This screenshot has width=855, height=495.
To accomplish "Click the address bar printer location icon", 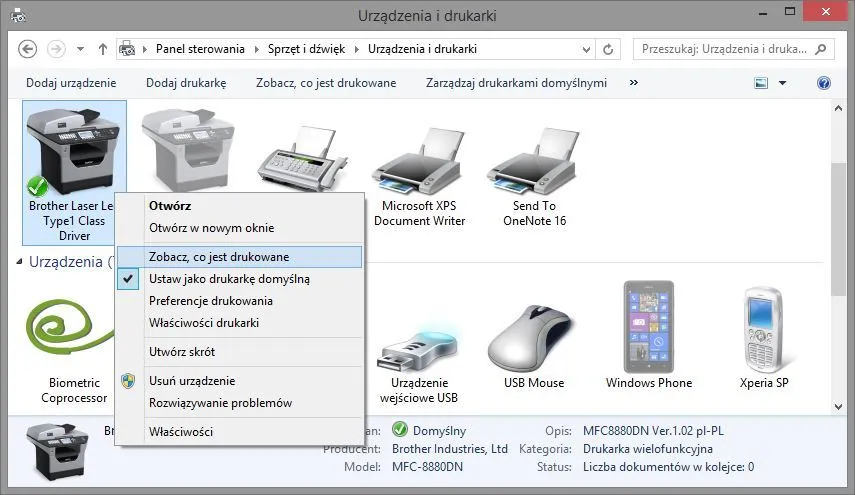I will [127, 49].
